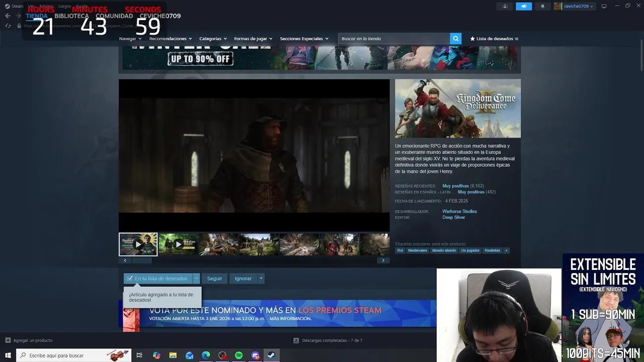Click the Mundo abierto tag

(x=444, y=250)
